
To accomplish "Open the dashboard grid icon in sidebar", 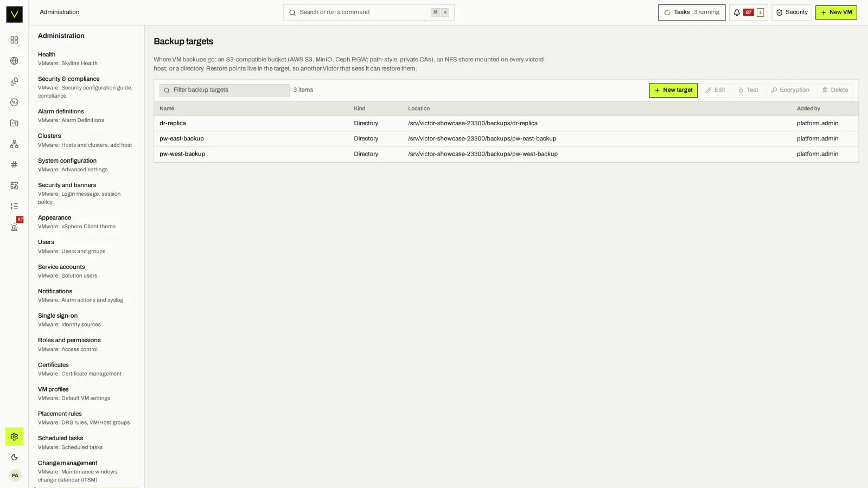I will [14, 40].
